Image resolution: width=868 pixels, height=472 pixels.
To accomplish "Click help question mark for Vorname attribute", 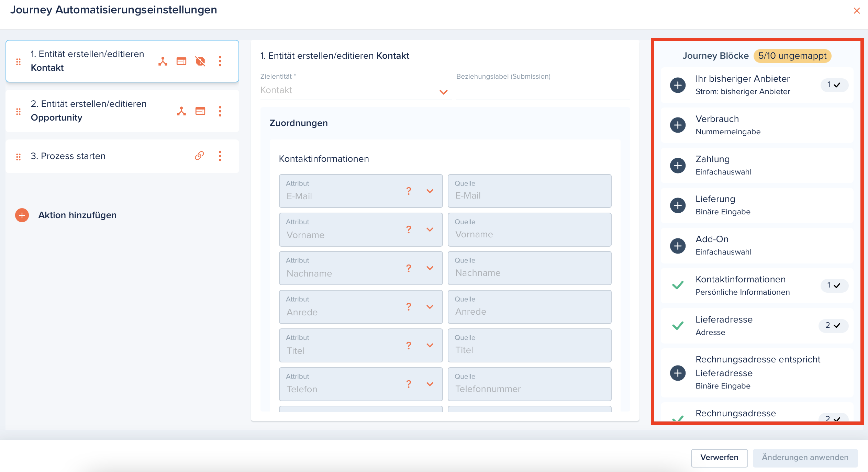I will tap(409, 229).
